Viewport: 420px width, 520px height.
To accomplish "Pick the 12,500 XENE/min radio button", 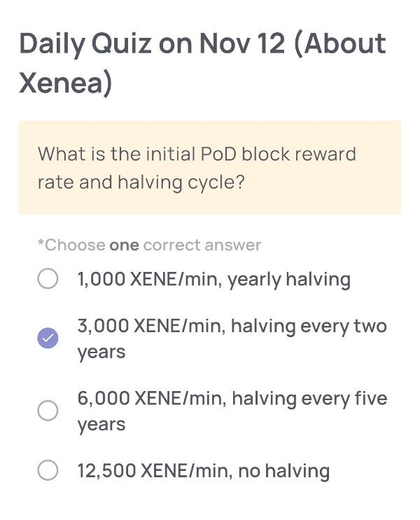I will 48,470.
